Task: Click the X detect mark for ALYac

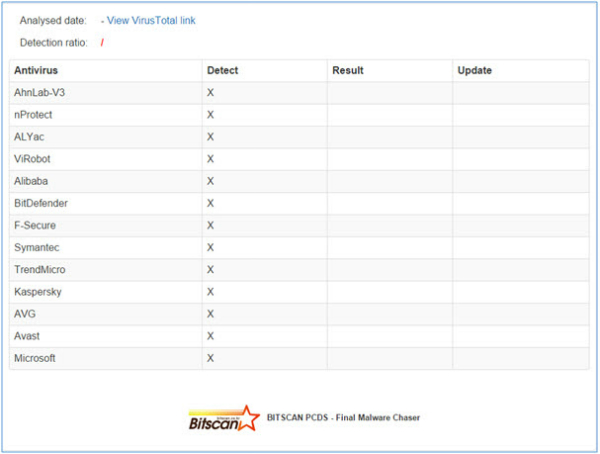Action: pos(210,137)
